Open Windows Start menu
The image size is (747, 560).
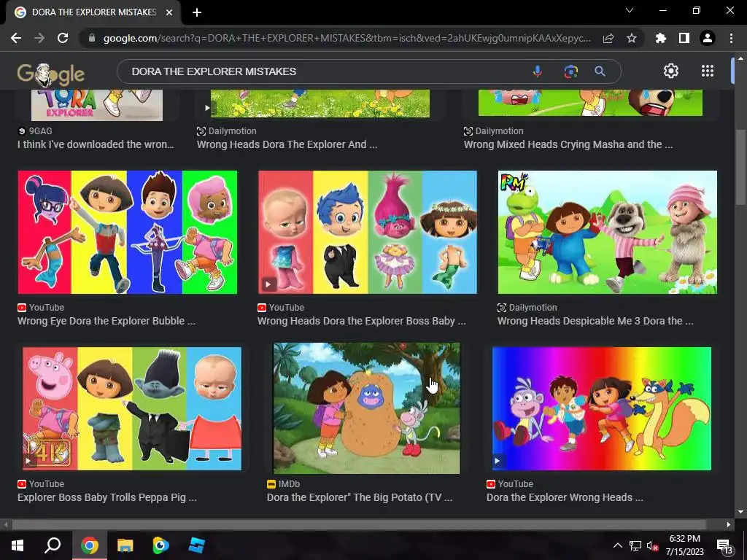[18, 545]
